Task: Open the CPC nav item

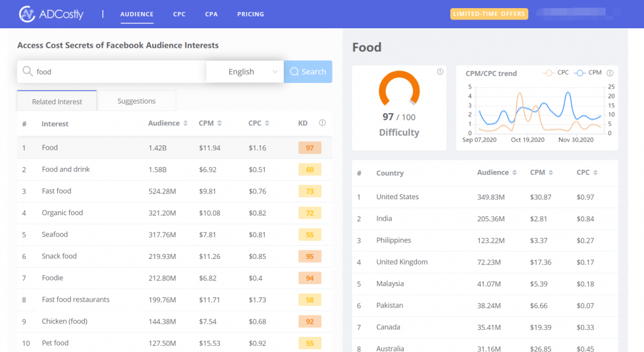Action: [179, 14]
